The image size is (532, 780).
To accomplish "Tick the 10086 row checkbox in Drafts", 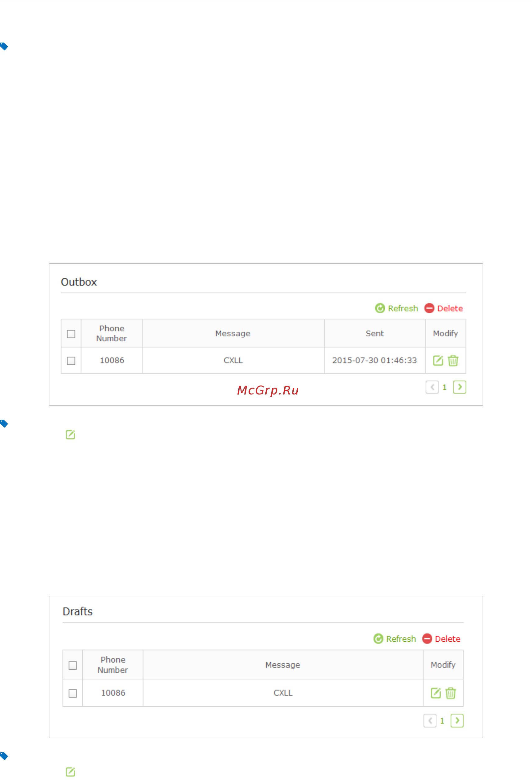I will tap(73, 693).
